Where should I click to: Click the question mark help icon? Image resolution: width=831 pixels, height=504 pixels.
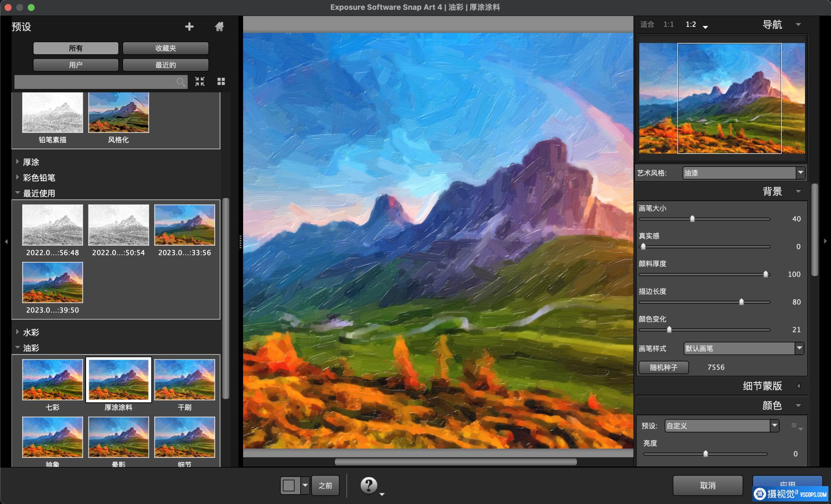pos(369,486)
